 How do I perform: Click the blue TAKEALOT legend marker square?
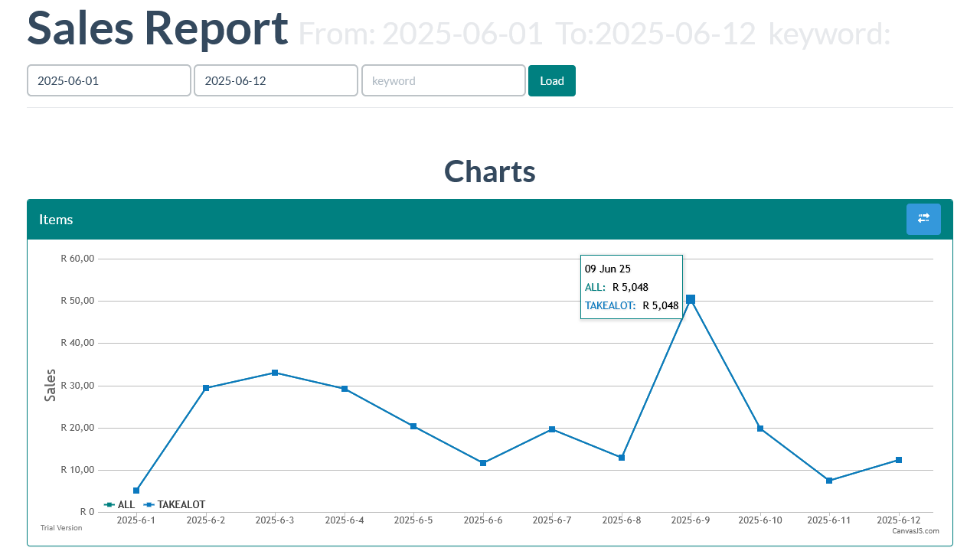coord(150,504)
